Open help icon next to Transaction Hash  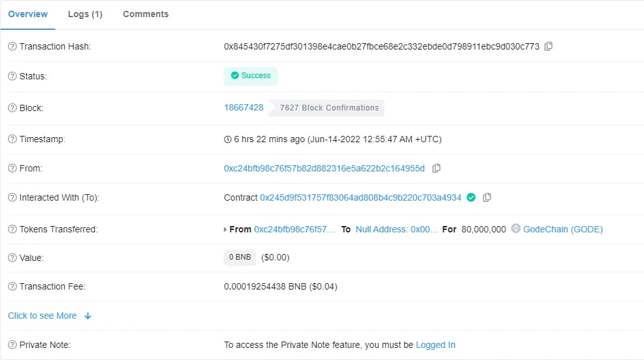(12, 46)
